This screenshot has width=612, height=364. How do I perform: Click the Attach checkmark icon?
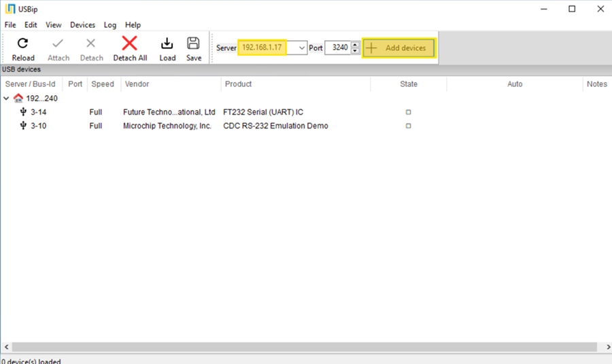[x=58, y=44]
